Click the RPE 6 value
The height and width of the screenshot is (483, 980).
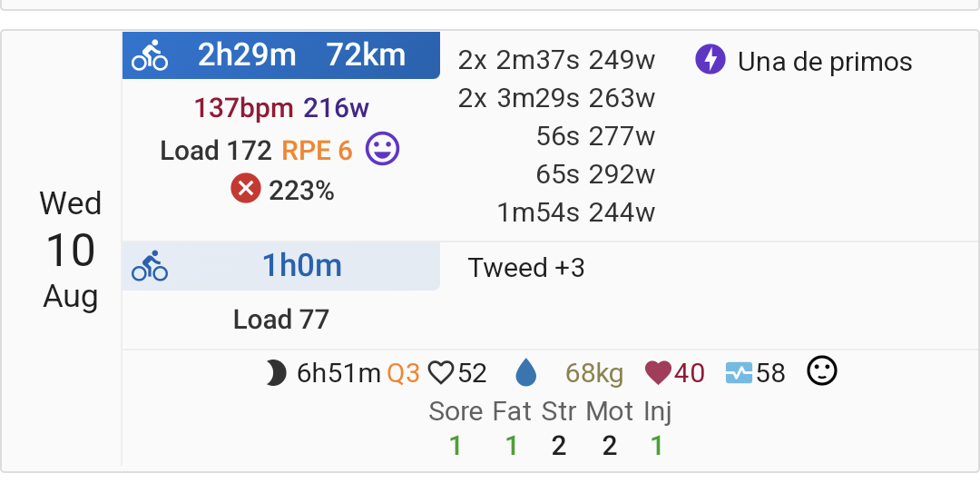tap(317, 151)
